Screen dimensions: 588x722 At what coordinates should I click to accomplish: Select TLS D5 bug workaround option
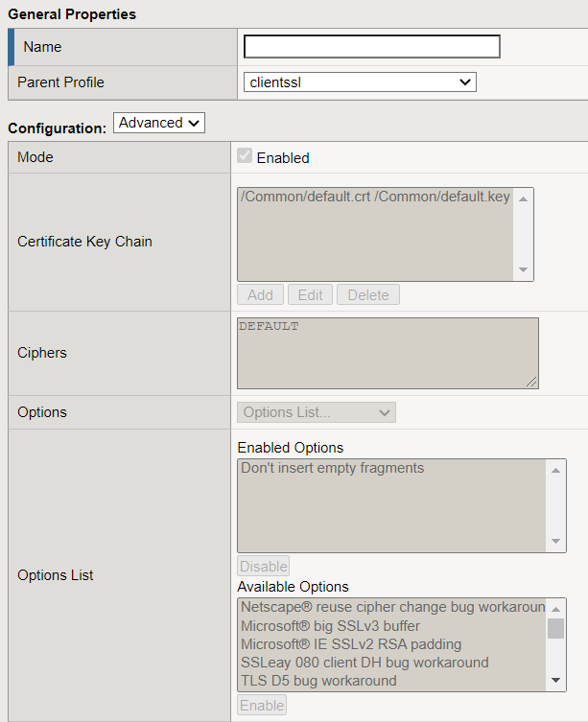(x=392, y=681)
